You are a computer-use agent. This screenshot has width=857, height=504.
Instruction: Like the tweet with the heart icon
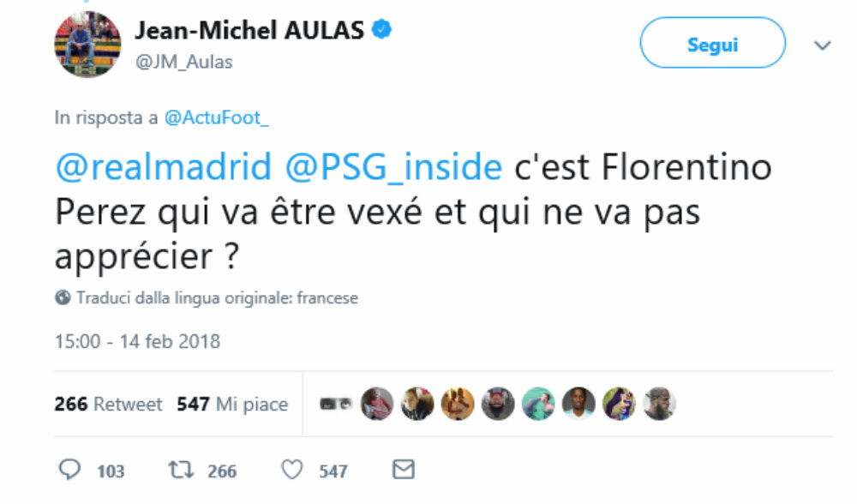pos(293,470)
